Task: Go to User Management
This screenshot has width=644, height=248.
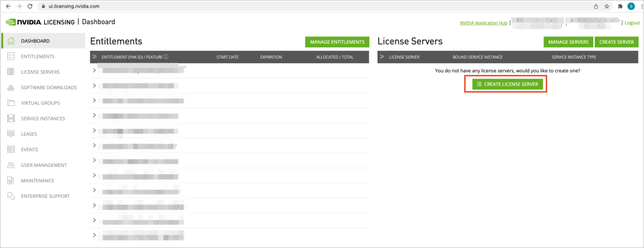Action: (x=44, y=165)
